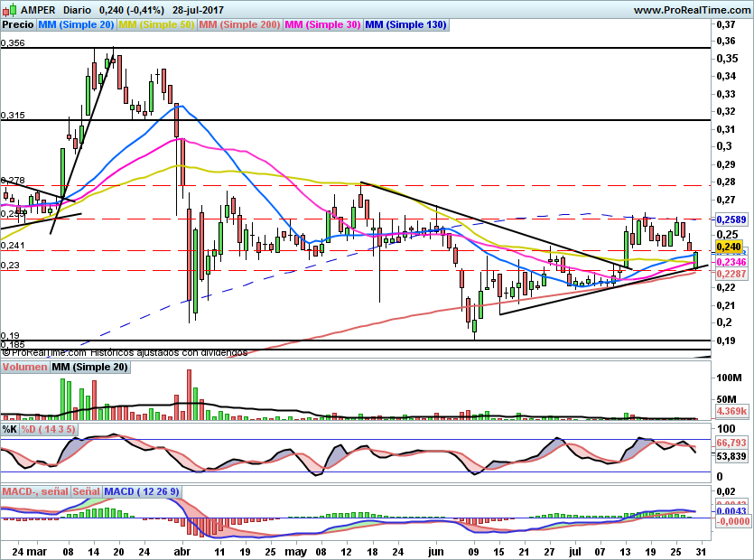This screenshot has height=560, width=754.
Task: Click the 0,315 horizontal level label
Action: (13, 116)
